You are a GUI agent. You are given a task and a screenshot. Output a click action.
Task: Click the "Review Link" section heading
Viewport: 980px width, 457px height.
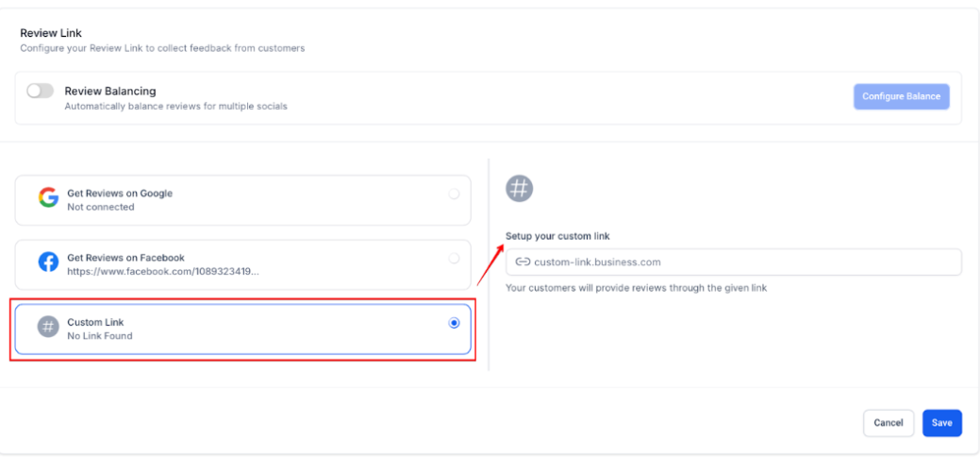point(51,33)
